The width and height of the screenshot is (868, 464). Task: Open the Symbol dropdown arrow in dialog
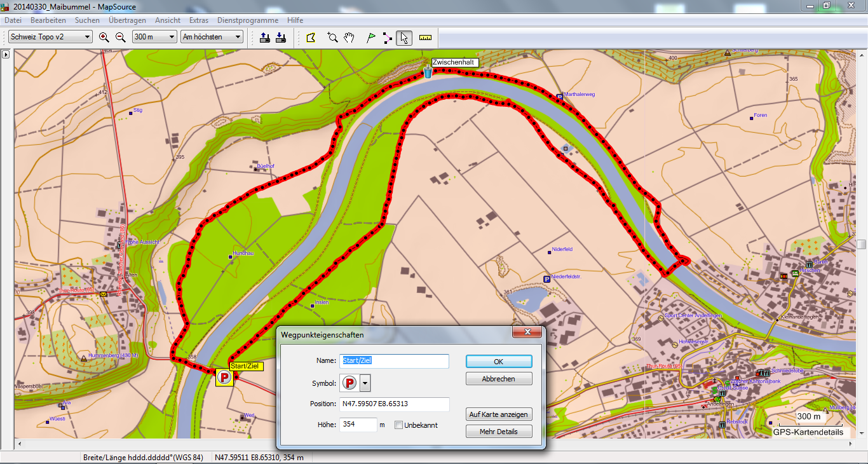point(365,383)
